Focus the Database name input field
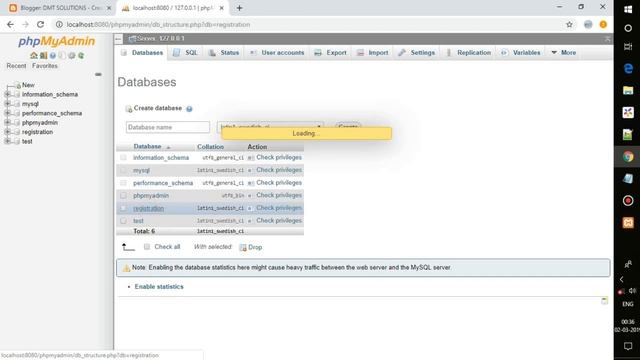This screenshot has height=360, width=640. coord(168,127)
